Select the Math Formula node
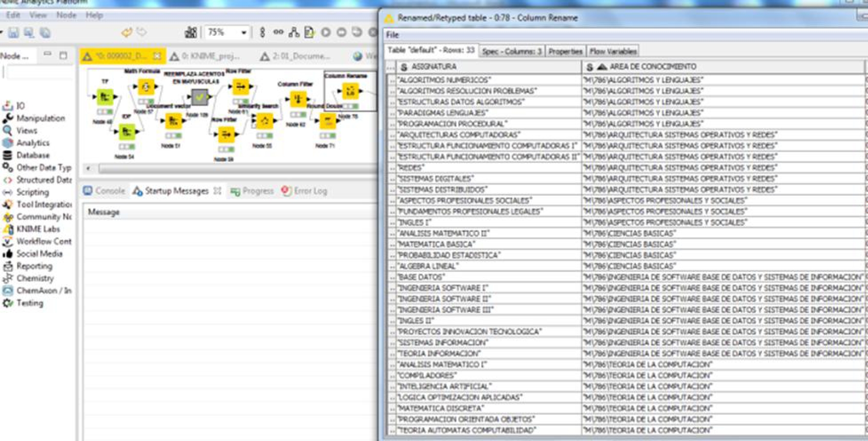This screenshot has height=441, width=868. pos(146,87)
